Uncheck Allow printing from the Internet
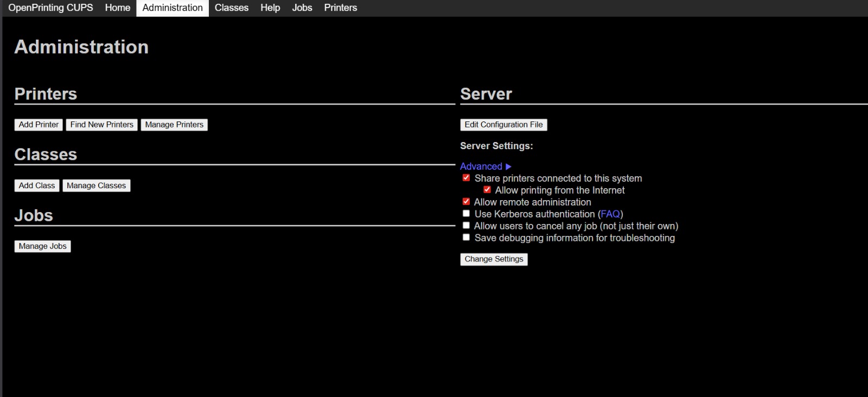Screen dimensions: 868x397 coord(487,190)
